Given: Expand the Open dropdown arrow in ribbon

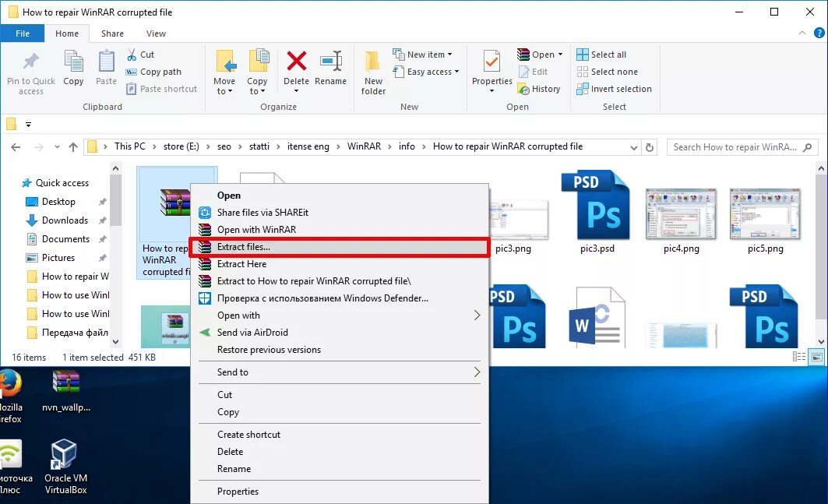Looking at the screenshot, I should click(x=560, y=55).
